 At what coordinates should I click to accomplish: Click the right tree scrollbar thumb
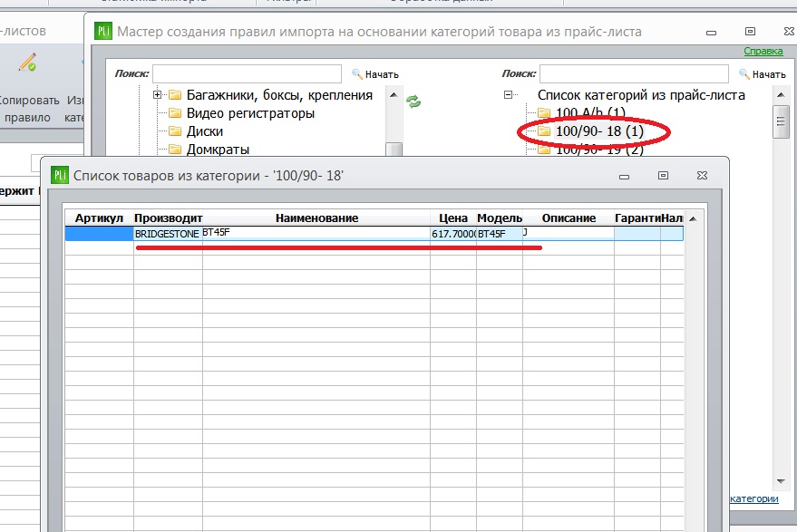pos(781,121)
